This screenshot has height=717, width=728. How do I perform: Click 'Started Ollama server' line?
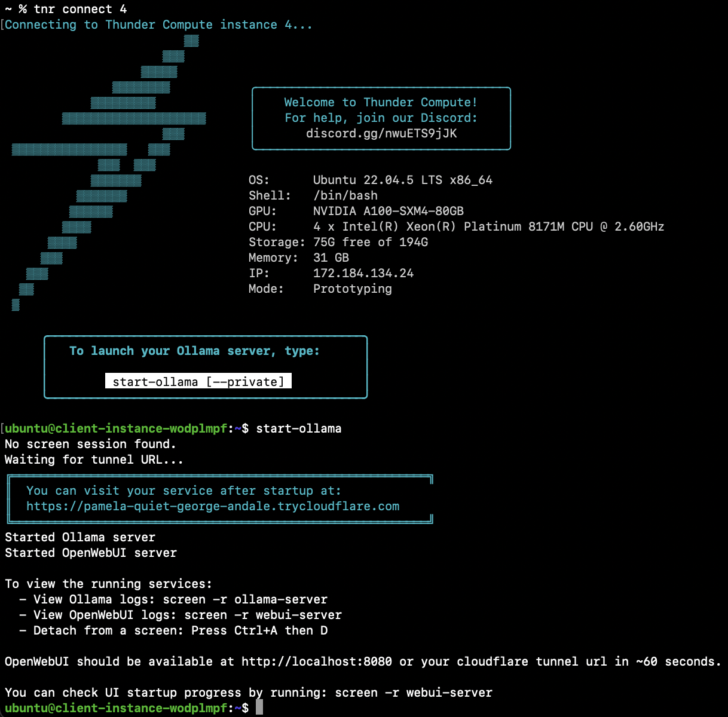point(80,537)
